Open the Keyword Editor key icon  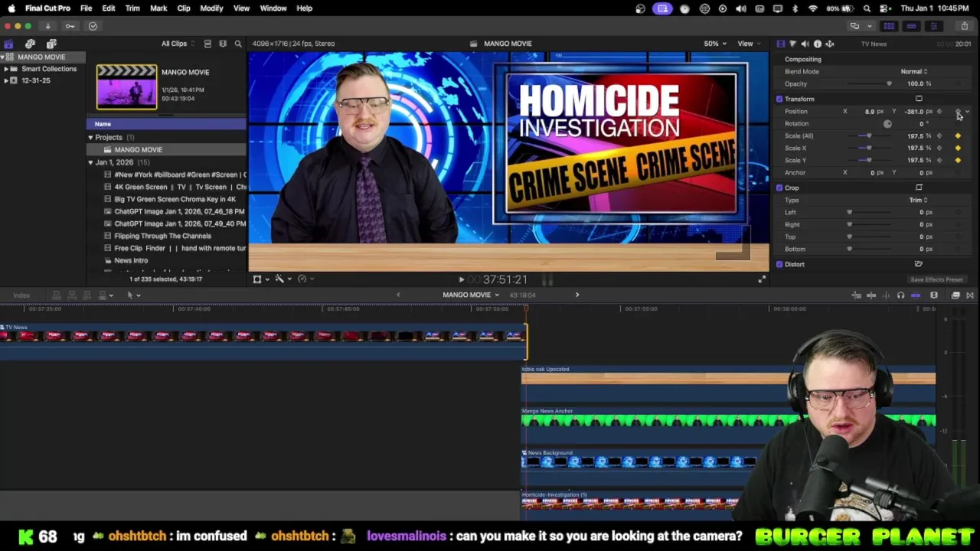tap(70, 26)
